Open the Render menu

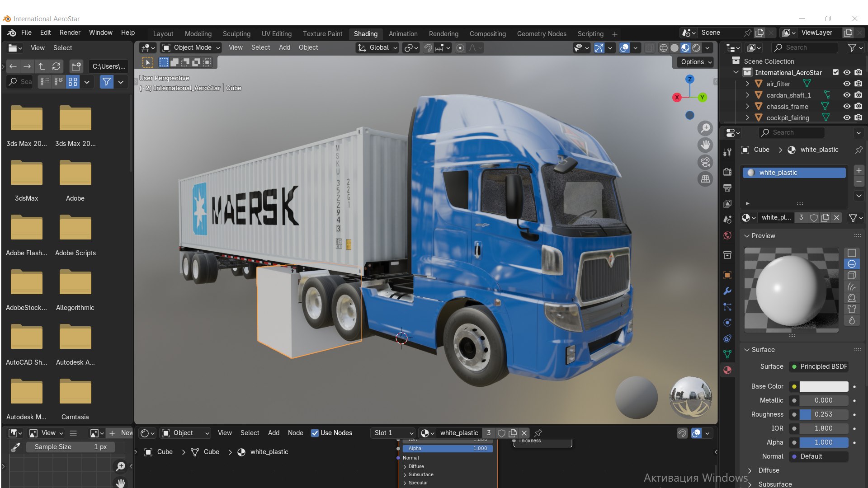pyautogui.click(x=70, y=33)
